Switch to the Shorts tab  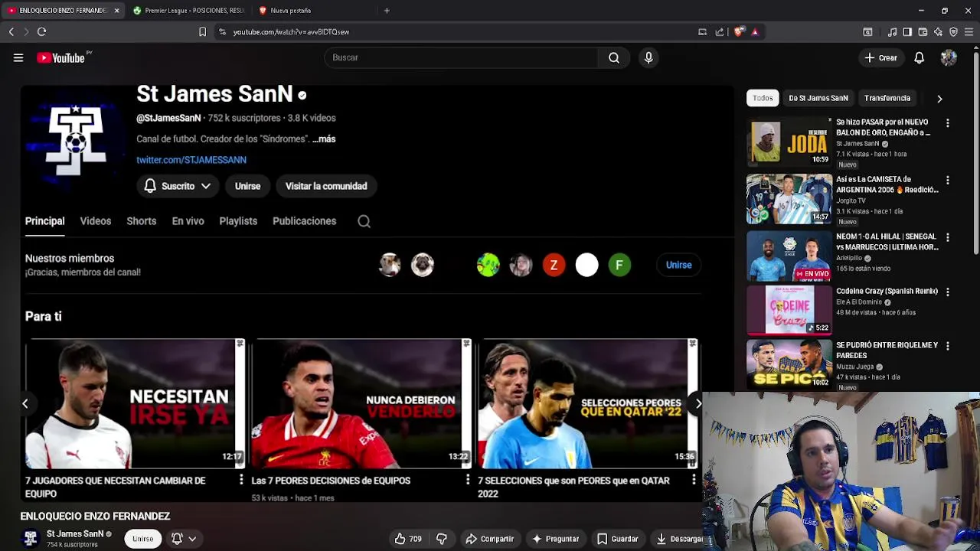(141, 221)
